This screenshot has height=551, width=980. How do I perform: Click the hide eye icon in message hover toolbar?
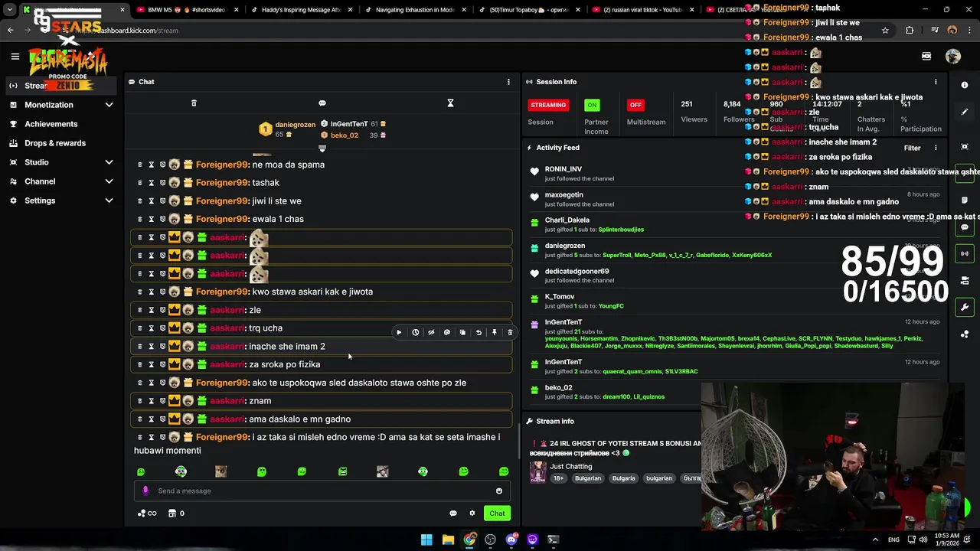(431, 333)
